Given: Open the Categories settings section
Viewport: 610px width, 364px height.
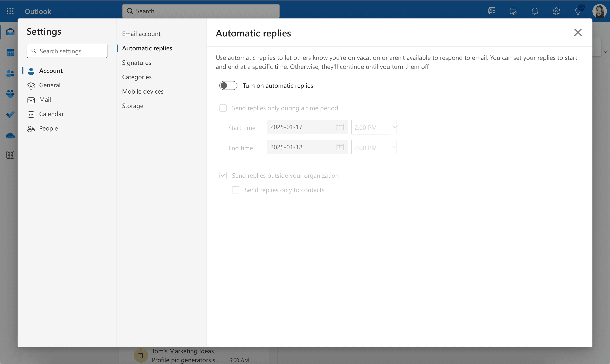Looking at the screenshot, I should pyautogui.click(x=136, y=76).
